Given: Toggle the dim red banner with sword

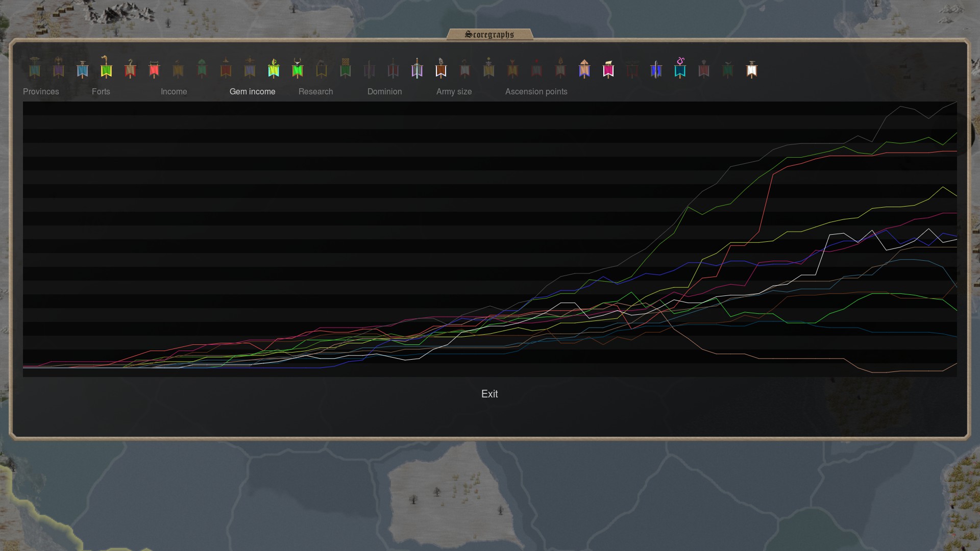Looking at the screenshot, I should [393, 67].
